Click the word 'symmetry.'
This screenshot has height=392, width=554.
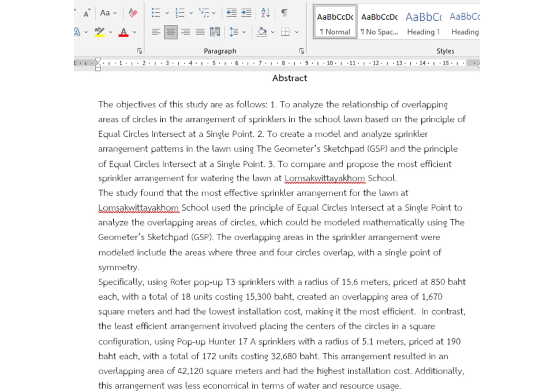pyautogui.click(x=119, y=267)
